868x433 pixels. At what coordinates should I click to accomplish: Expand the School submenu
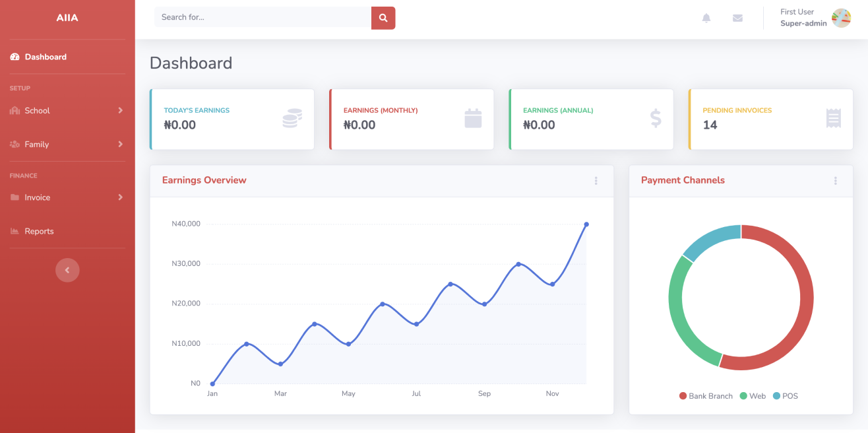click(121, 110)
